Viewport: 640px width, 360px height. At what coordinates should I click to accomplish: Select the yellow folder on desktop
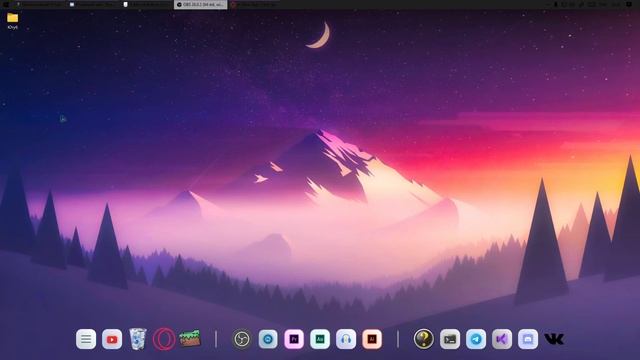[x=13, y=18]
